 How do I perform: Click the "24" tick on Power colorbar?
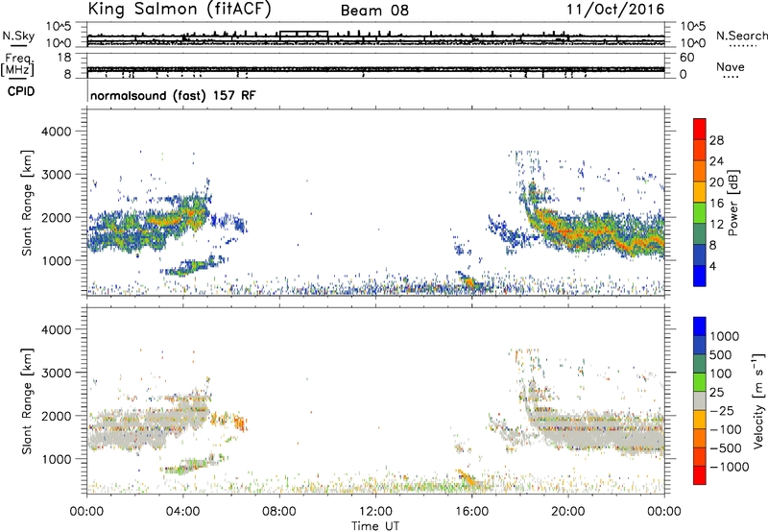716,161
